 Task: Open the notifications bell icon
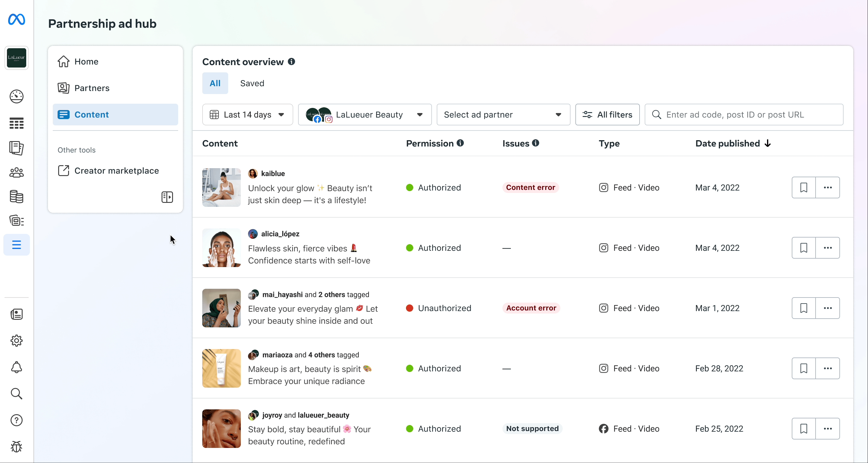17,367
